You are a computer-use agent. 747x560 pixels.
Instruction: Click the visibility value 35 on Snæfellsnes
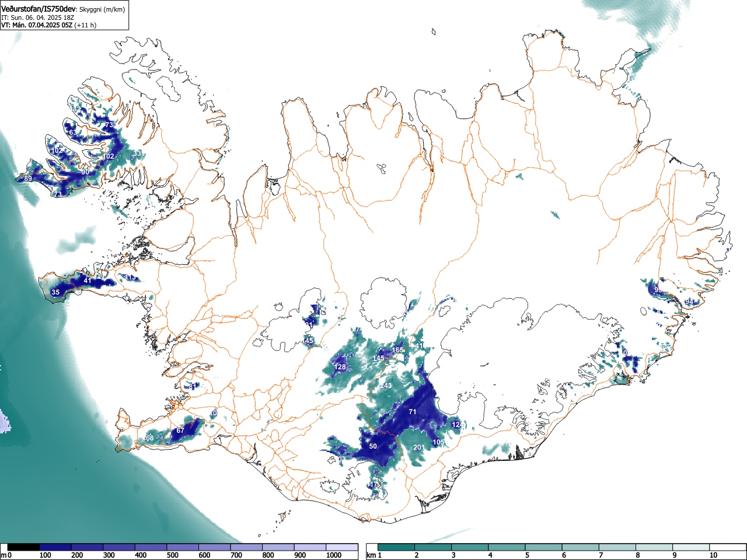pyautogui.click(x=55, y=292)
